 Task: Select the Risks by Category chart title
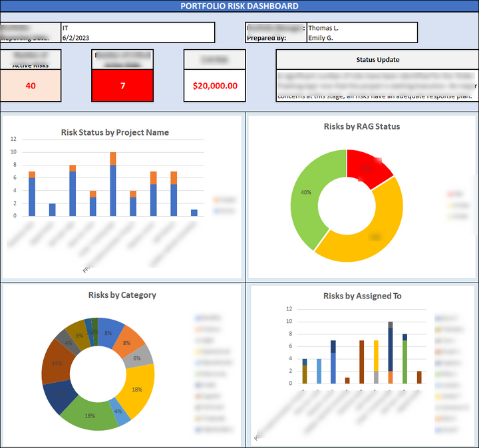tap(122, 294)
